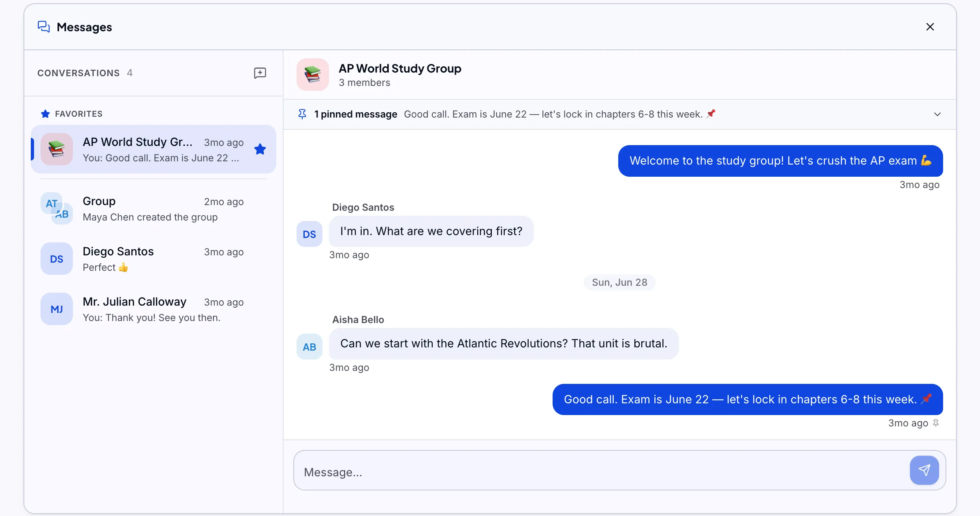The width and height of the screenshot is (980, 516).
Task: Start a new conversation with plus icon
Action: coord(260,73)
